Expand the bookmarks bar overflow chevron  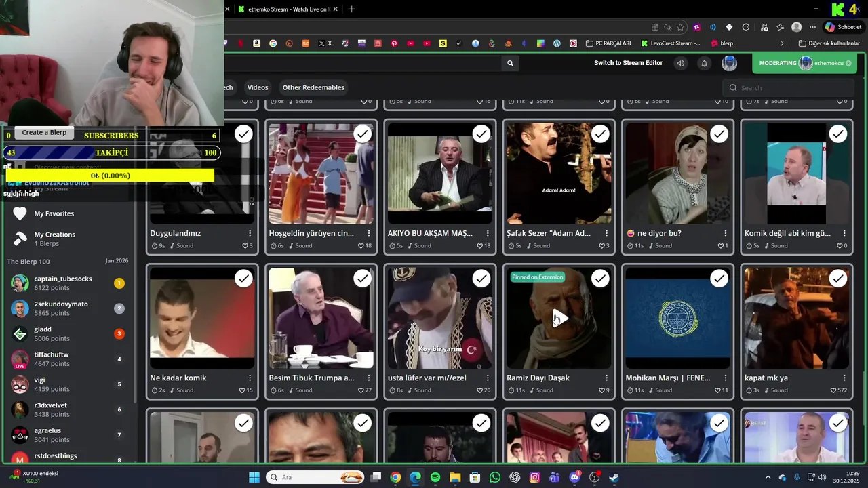pos(781,43)
